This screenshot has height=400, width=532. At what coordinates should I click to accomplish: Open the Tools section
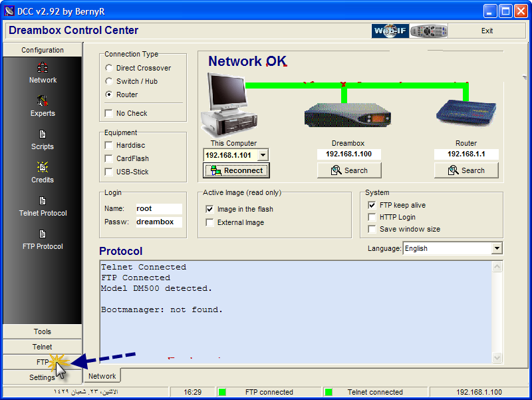pos(43,331)
